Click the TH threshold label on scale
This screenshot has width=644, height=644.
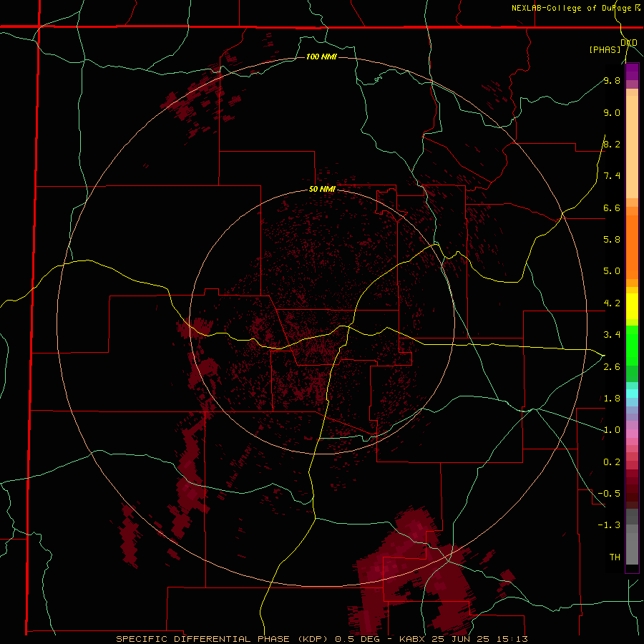click(x=615, y=557)
